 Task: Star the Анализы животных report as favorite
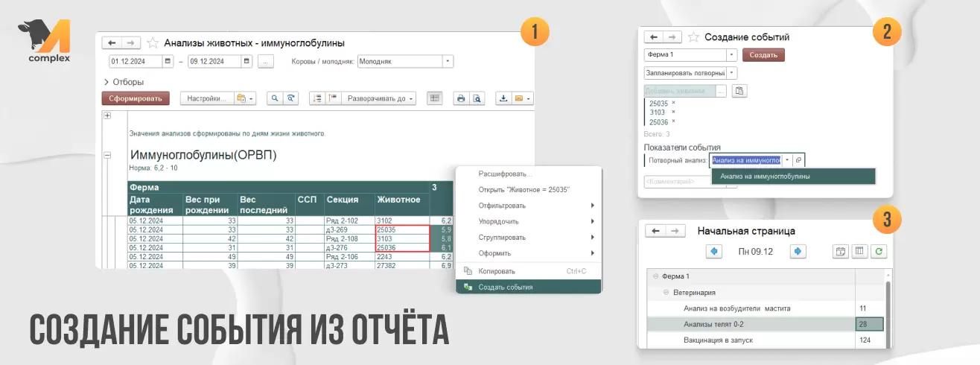click(x=153, y=43)
